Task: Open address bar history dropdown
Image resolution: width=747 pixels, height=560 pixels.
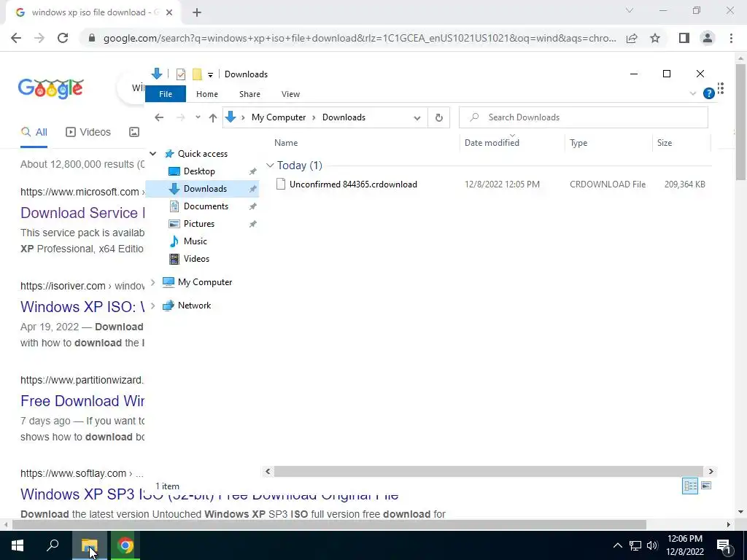Action: (417, 118)
